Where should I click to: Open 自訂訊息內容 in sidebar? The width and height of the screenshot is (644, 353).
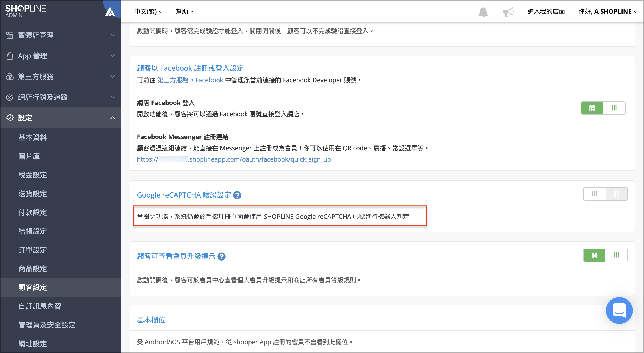[x=40, y=306]
